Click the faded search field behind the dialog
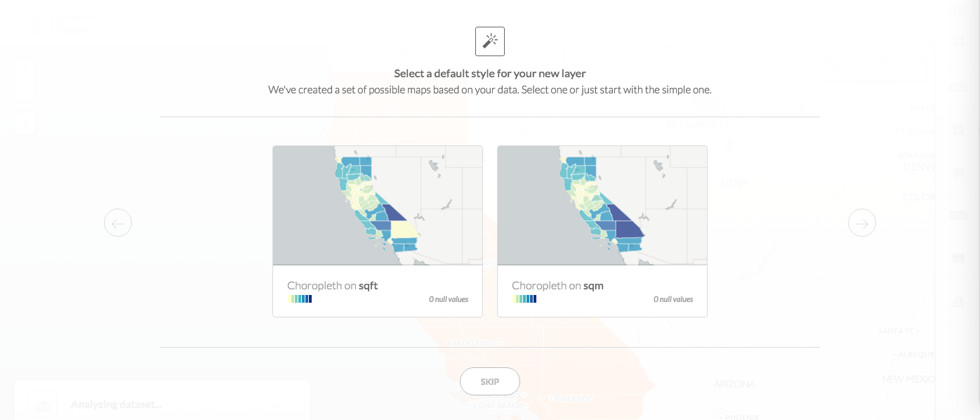The height and width of the screenshot is (420, 980). tap(874, 71)
